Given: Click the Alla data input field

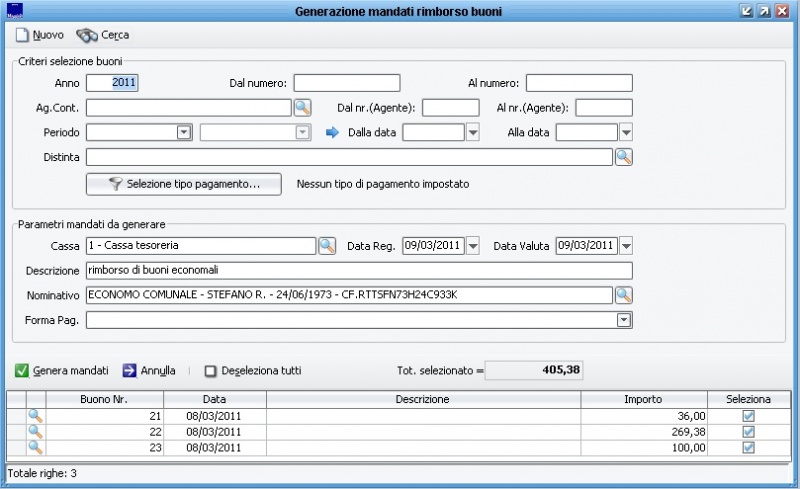Looking at the screenshot, I should (587, 133).
